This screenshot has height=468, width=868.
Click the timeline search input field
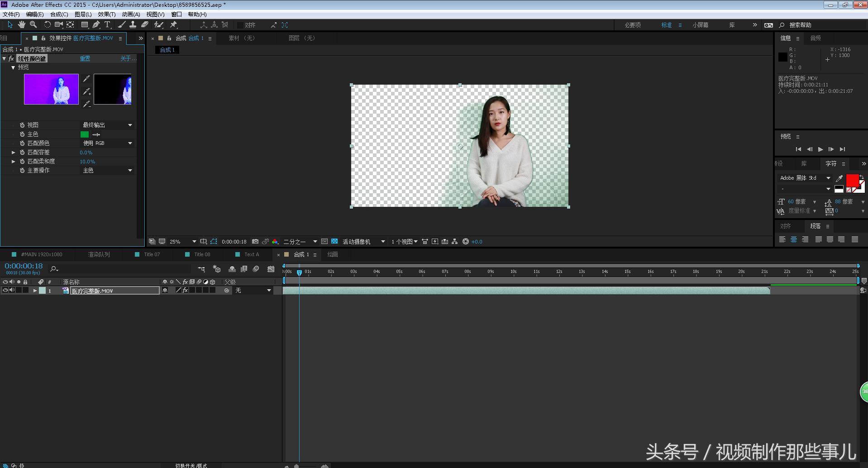click(x=122, y=269)
